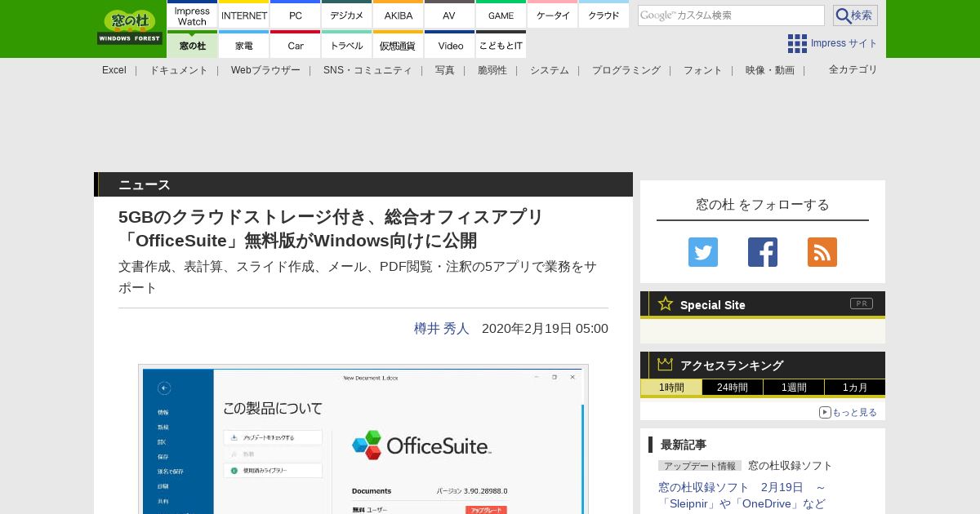Open the SNS・コミュニティ category
Image resolution: width=980 pixels, height=514 pixels.
pos(367,70)
